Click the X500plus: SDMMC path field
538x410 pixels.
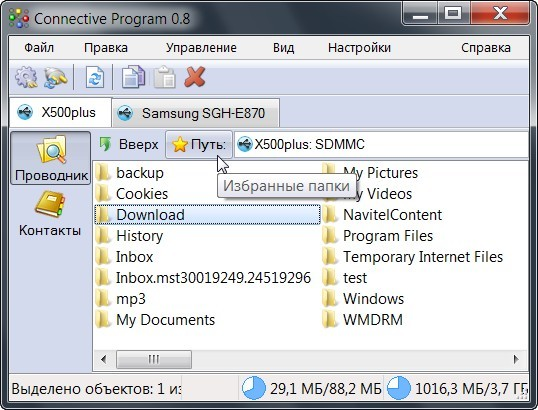[381, 144]
